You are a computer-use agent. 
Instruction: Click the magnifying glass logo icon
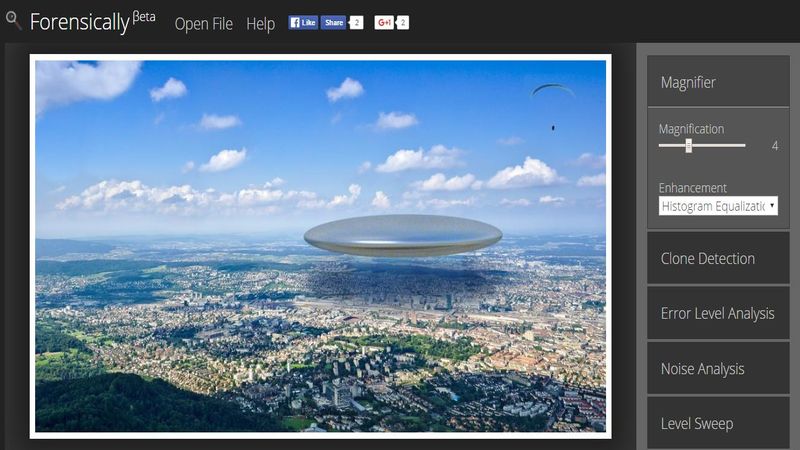click(x=13, y=21)
